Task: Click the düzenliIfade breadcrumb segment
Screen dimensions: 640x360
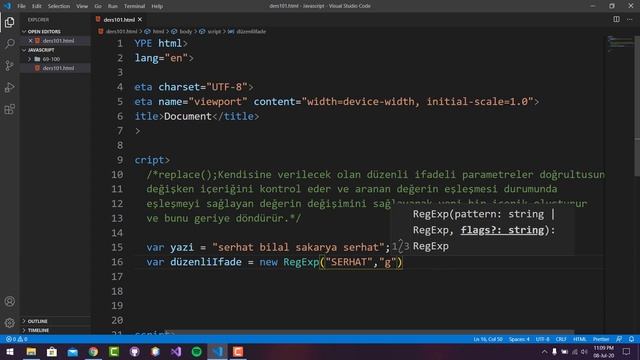Action: pyautogui.click(x=251, y=31)
